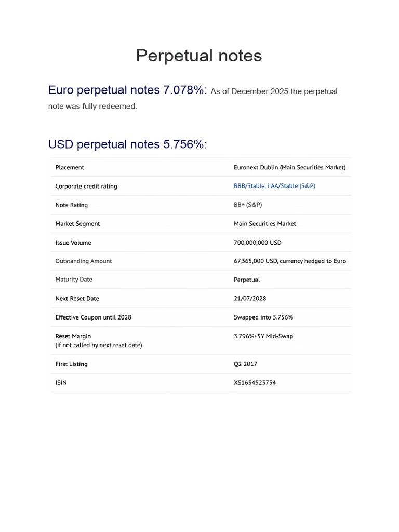Viewport: 399px width, 532px height.
Task: Click the Main Securities Market segment value
Action: (x=264, y=224)
